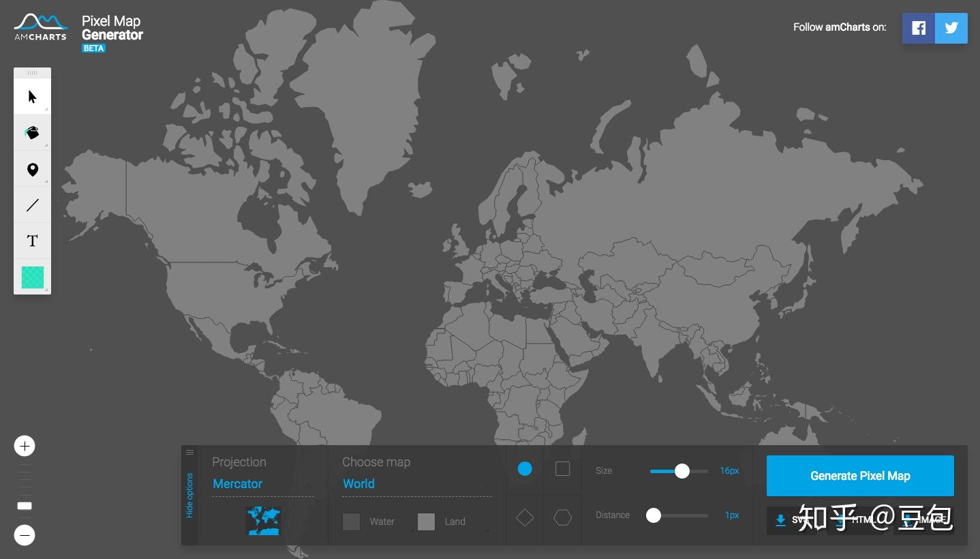Screen dimensions: 980x559
Task: Collapse panel via Hide options
Action: (189, 495)
